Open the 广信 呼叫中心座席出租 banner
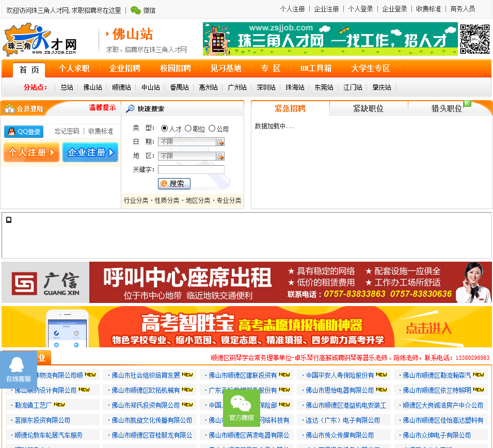 [x=247, y=282]
